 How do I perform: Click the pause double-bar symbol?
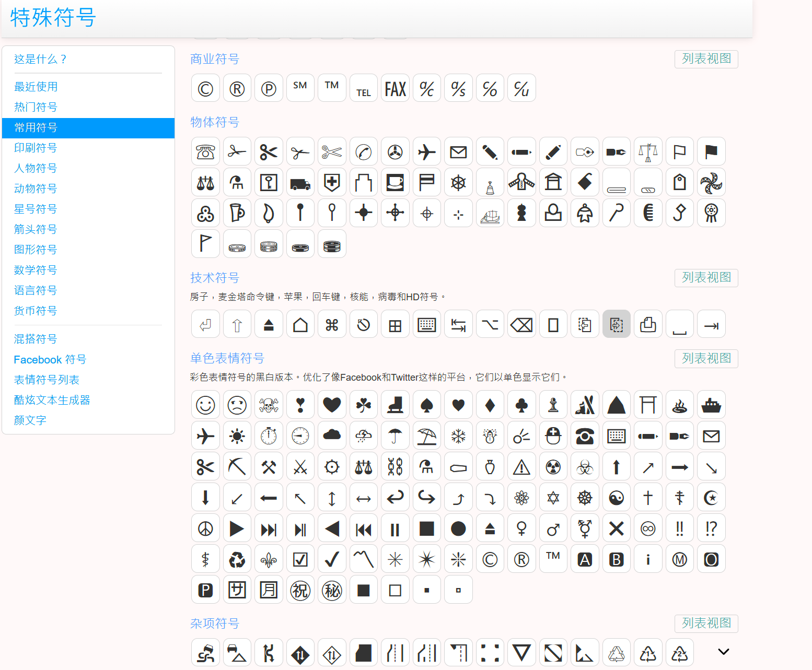pyautogui.click(x=395, y=529)
